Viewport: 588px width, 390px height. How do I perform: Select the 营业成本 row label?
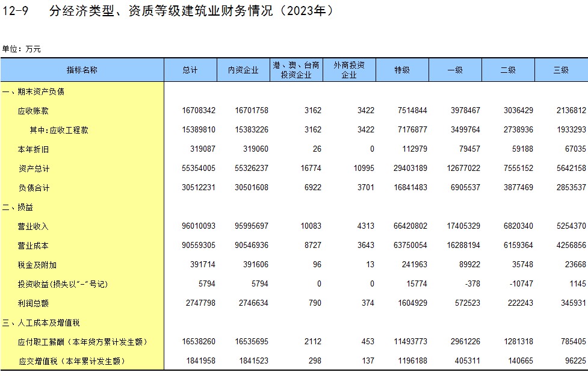pyautogui.click(x=33, y=246)
